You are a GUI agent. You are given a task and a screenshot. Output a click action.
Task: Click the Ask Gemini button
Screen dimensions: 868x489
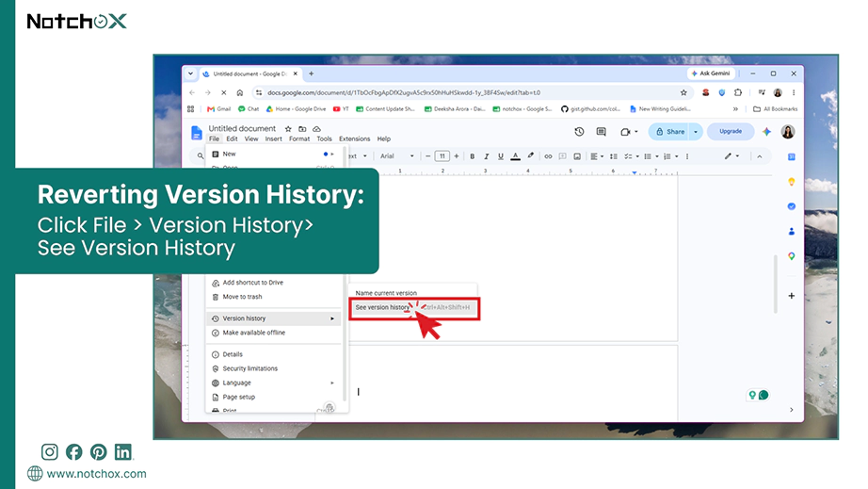pos(711,73)
